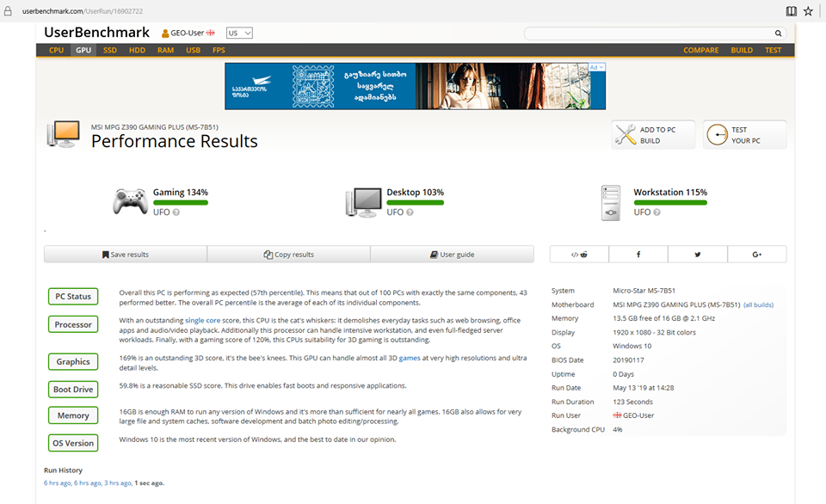Open the TEST menu item
Screen dimensions: 826x504
pyautogui.click(x=774, y=50)
